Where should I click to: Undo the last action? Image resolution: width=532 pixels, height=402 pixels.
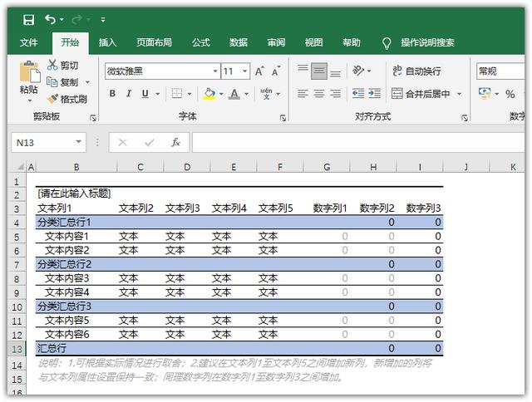click(x=50, y=19)
